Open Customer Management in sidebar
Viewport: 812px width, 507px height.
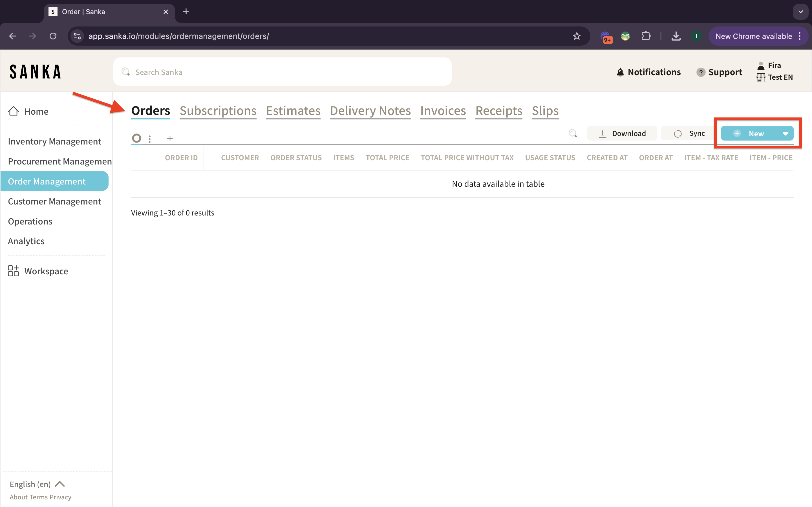click(x=54, y=201)
